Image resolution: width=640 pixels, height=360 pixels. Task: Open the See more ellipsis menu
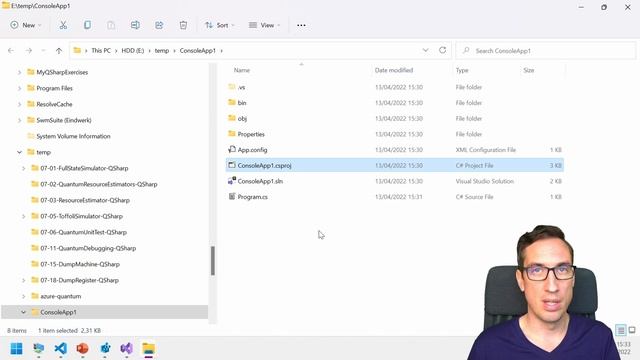click(301, 25)
